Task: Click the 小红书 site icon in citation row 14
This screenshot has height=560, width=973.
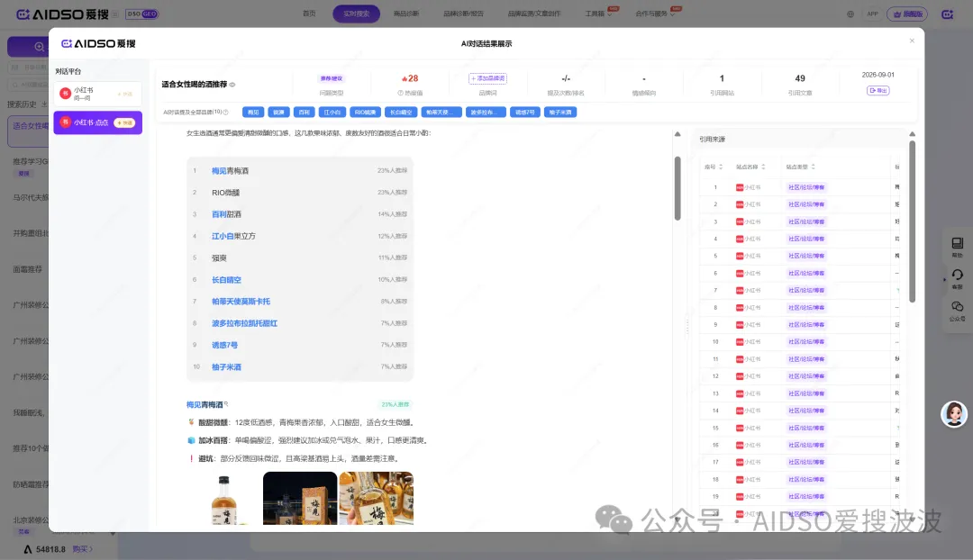Action: tap(740, 411)
